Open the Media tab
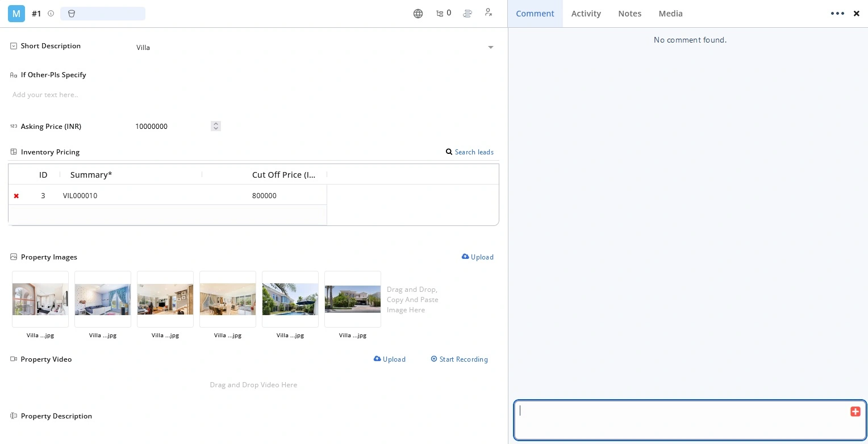This screenshot has height=444, width=868. pyautogui.click(x=670, y=14)
